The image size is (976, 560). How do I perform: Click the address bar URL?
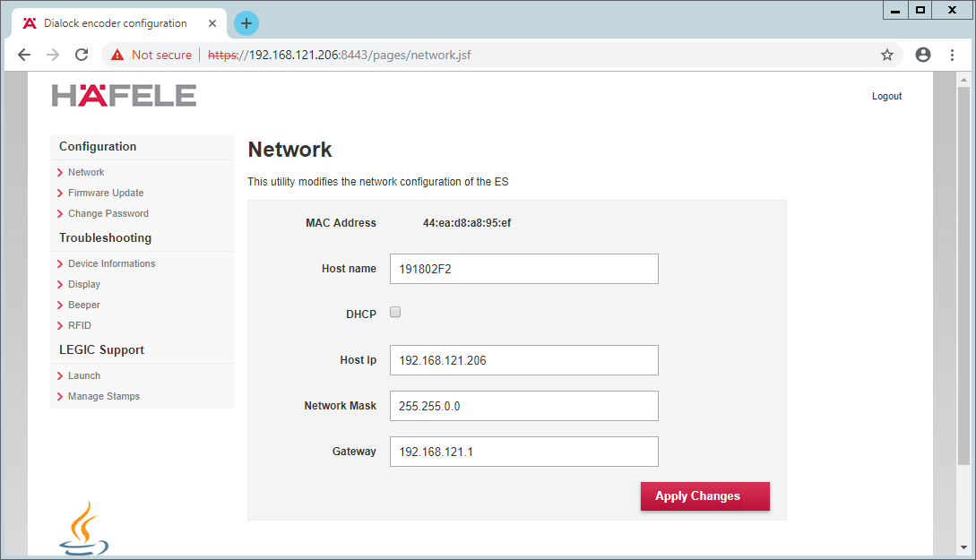340,55
